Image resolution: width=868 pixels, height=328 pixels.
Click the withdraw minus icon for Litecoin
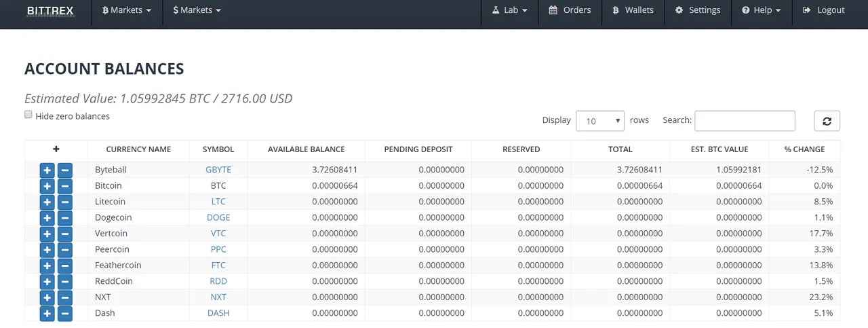(64, 202)
